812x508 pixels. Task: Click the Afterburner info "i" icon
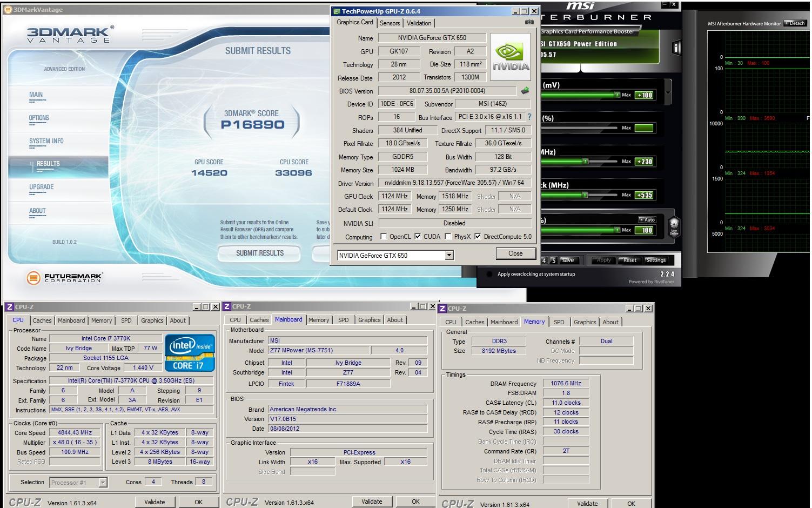(x=676, y=48)
